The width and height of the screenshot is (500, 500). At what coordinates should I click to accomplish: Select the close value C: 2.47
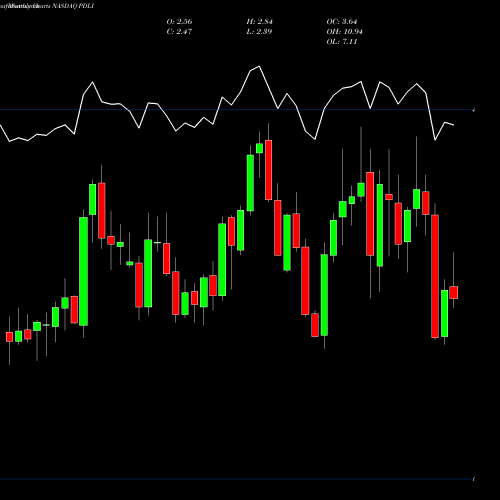[179, 32]
